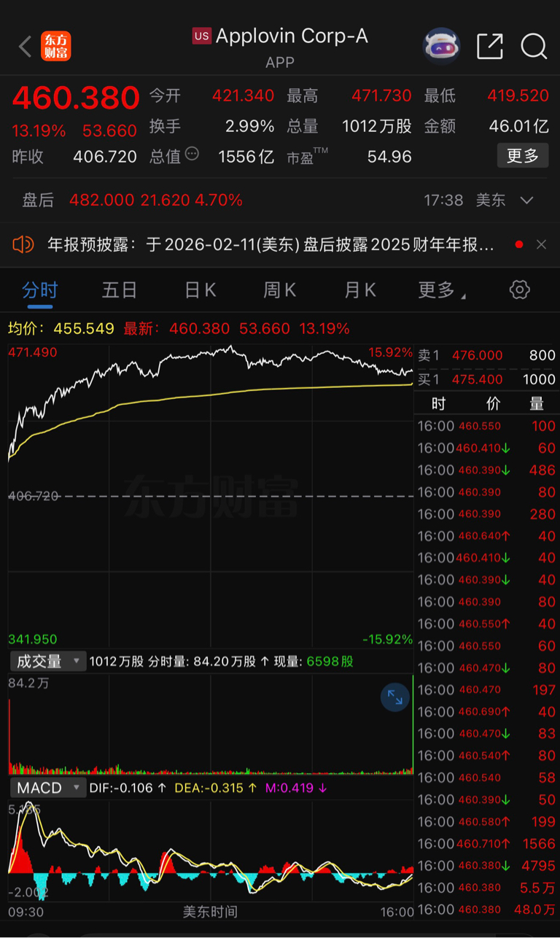Viewport: 560px width, 938px height.
Task: Tap the 时 价 量 table header
Action: [486, 403]
